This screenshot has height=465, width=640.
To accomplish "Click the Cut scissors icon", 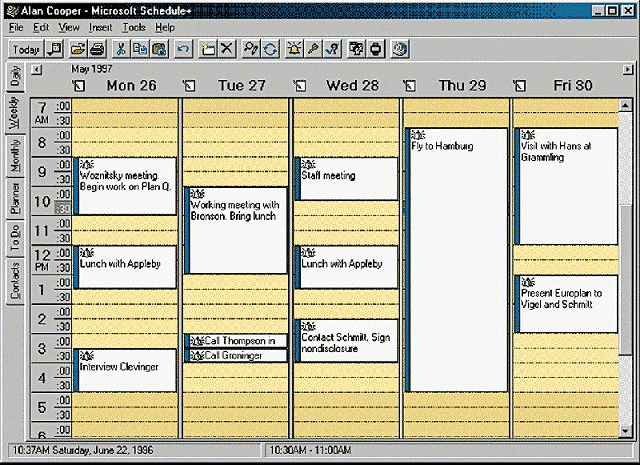I will tap(120, 48).
